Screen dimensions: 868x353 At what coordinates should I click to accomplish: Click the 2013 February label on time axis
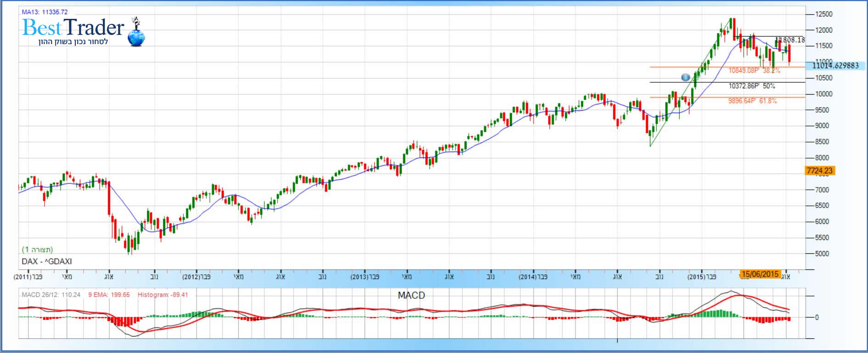click(x=365, y=277)
